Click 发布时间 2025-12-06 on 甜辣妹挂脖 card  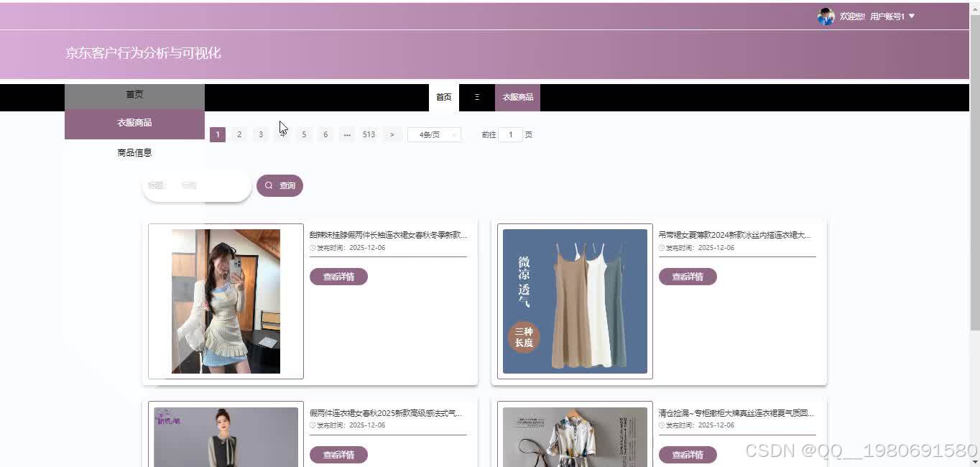tap(351, 248)
